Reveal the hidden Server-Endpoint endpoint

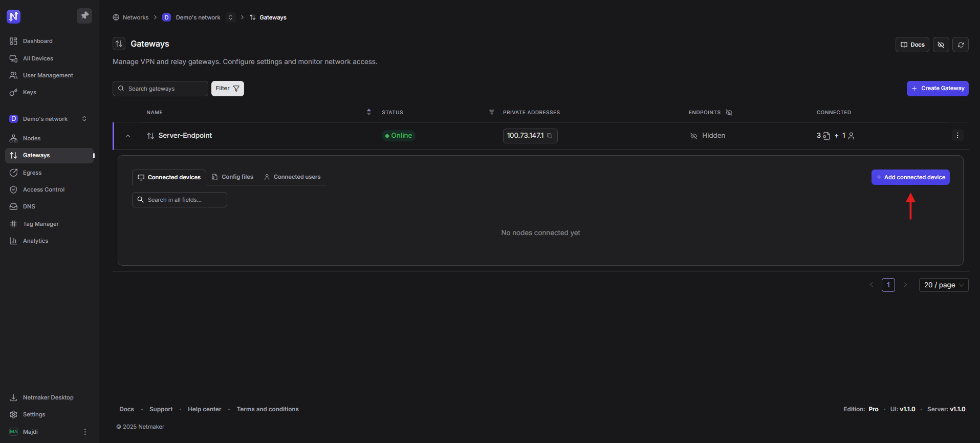(694, 136)
